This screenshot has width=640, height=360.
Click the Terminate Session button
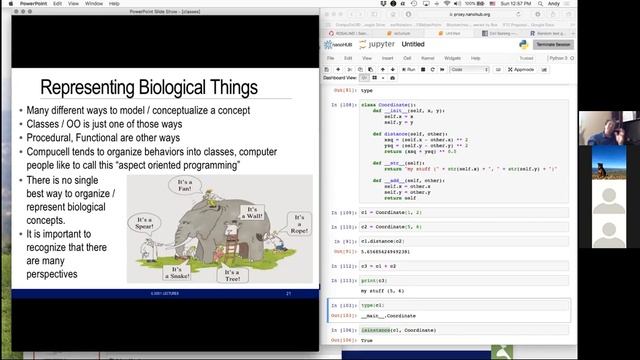553,44
